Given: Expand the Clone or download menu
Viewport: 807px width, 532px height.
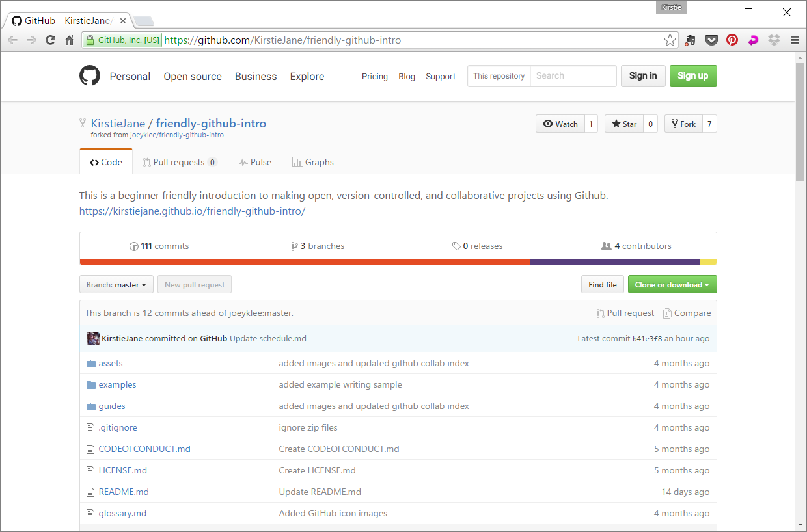Looking at the screenshot, I should [672, 285].
